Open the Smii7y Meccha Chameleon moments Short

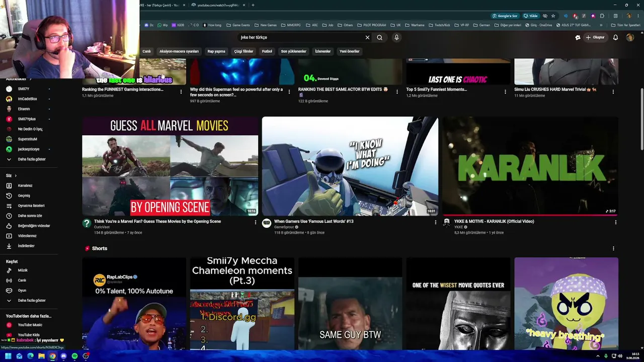pos(242,303)
